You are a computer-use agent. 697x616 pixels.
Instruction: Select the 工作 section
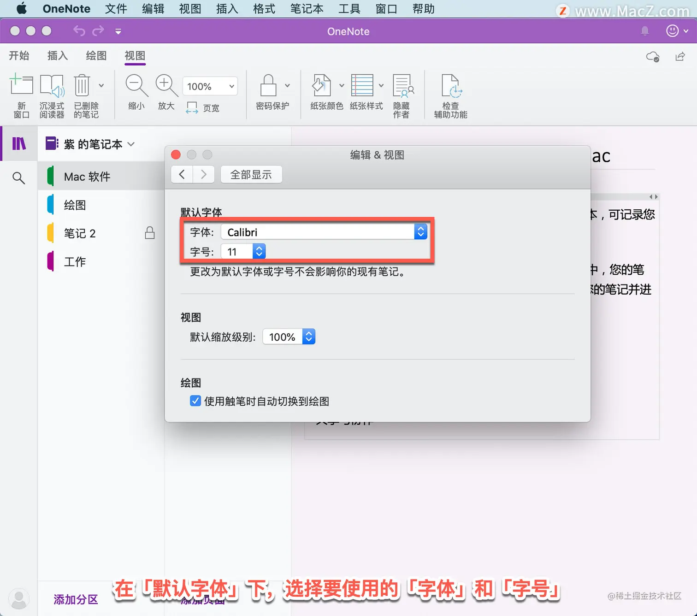pos(101,261)
